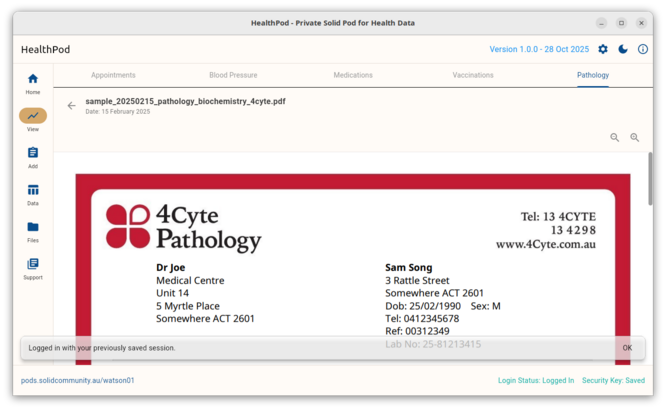Switch to the Appointments tab
The height and width of the screenshot is (410, 666).
click(113, 75)
